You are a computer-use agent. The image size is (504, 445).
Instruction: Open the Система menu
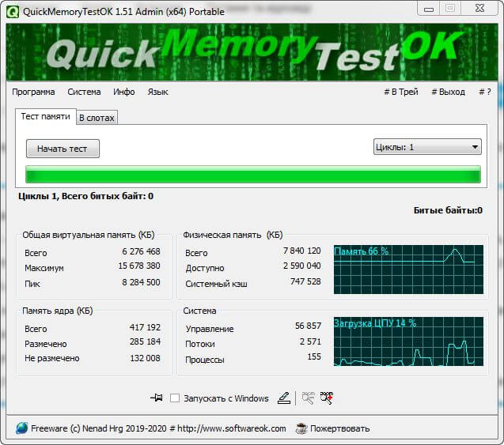pyautogui.click(x=84, y=92)
